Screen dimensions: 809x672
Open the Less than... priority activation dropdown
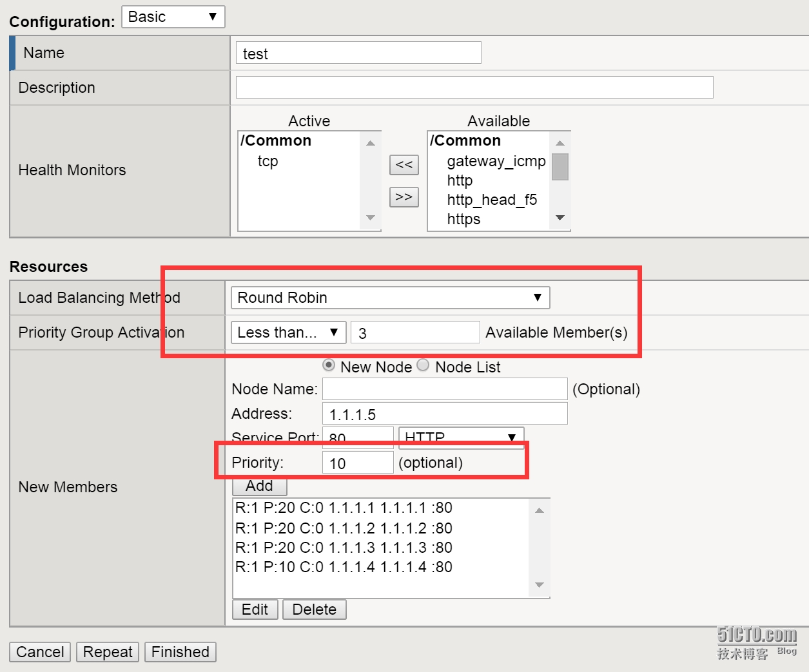click(x=288, y=332)
